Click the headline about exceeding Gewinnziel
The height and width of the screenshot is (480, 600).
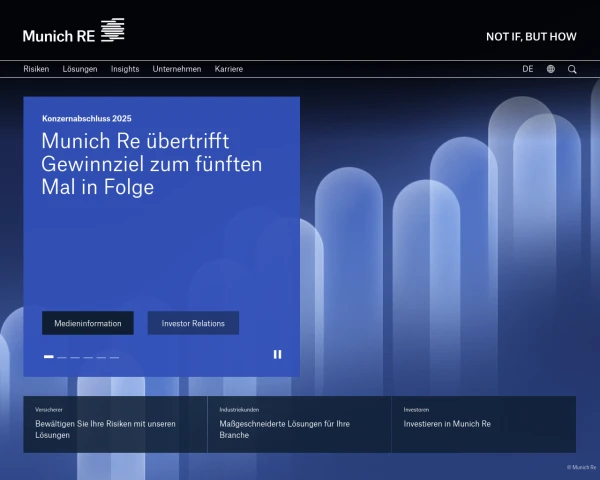click(152, 164)
